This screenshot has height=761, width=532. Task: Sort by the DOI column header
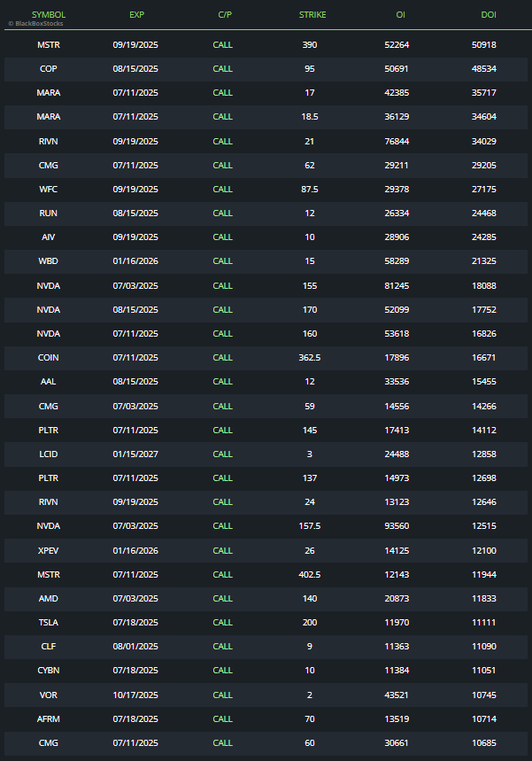(489, 14)
